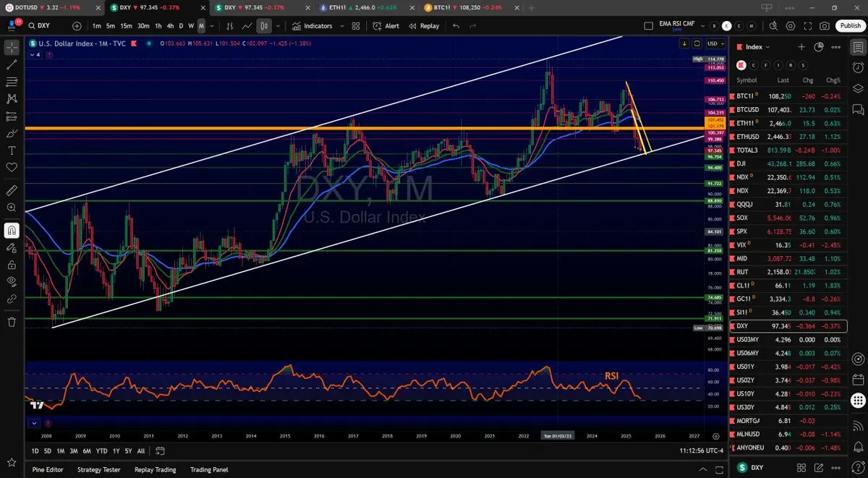This screenshot has height=478, width=868.
Task: Toggle hide all drawings eye icon
Action: tap(12, 281)
